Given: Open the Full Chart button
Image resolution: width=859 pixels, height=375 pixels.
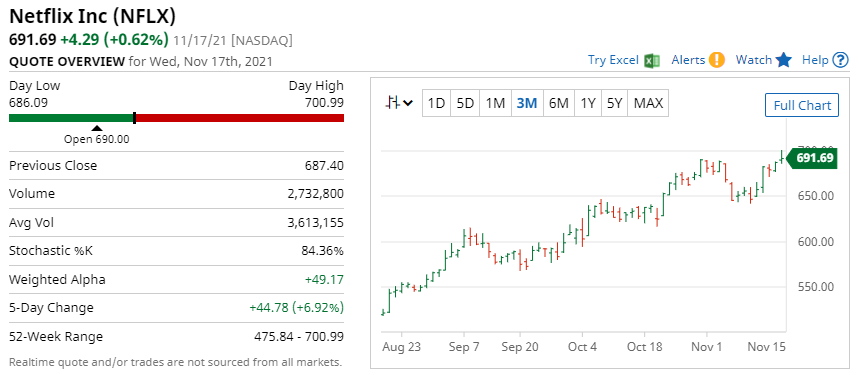Looking at the screenshot, I should 802,105.
